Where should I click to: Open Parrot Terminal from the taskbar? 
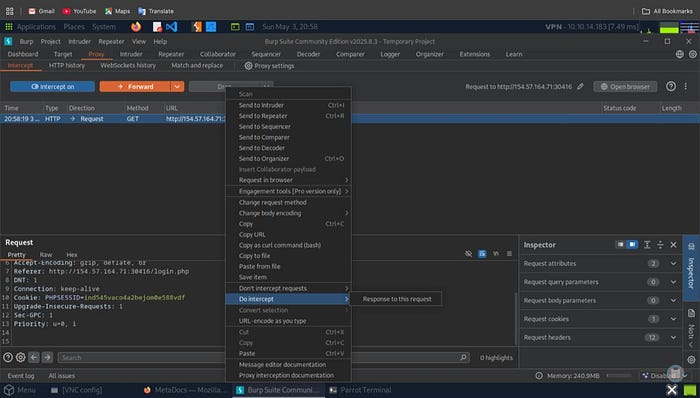click(x=361, y=390)
